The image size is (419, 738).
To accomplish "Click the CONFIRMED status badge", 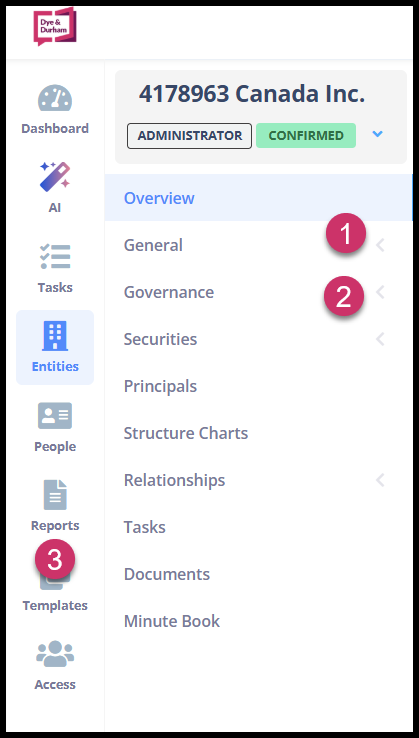I will pos(306,136).
